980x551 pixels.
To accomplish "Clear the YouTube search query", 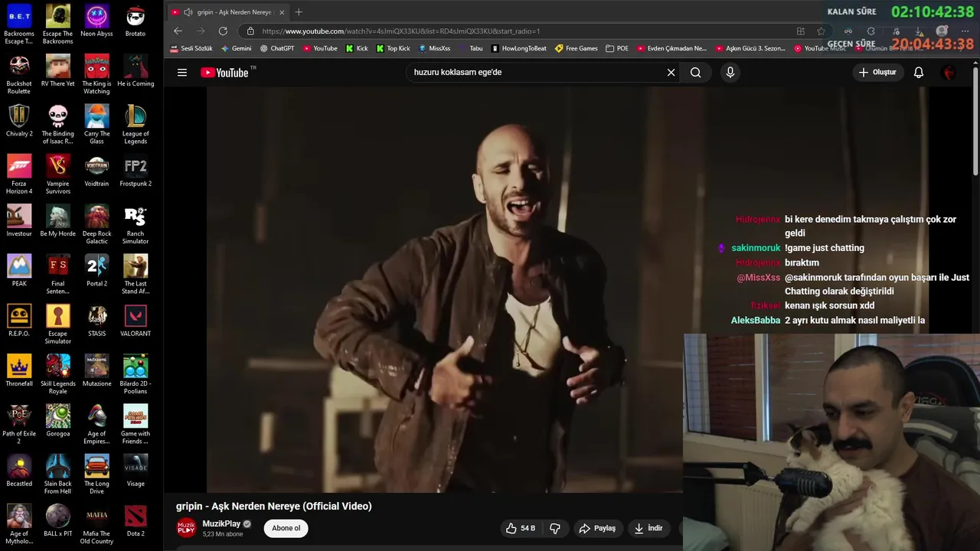I will (671, 72).
